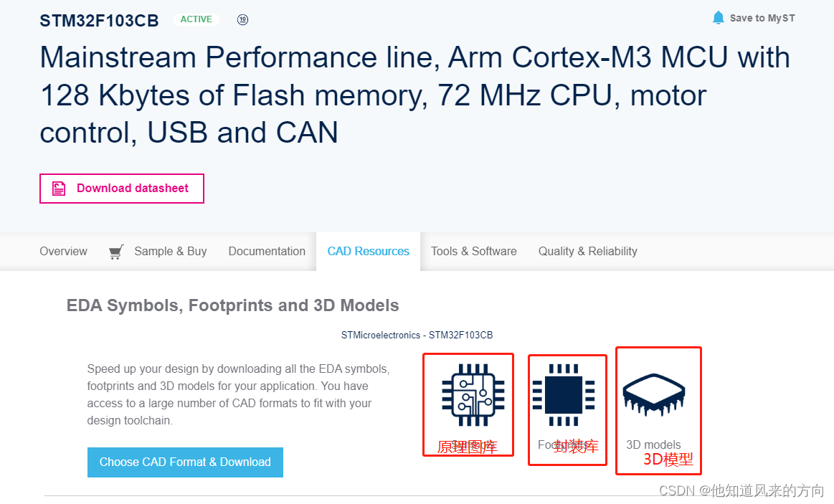Image resolution: width=834 pixels, height=504 pixels.
Task: Select the CAD Resources tab
Action: (368, 252)
